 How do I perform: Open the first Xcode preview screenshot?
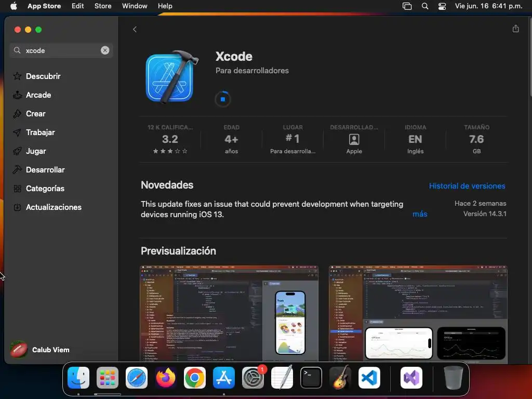(229, 313)
